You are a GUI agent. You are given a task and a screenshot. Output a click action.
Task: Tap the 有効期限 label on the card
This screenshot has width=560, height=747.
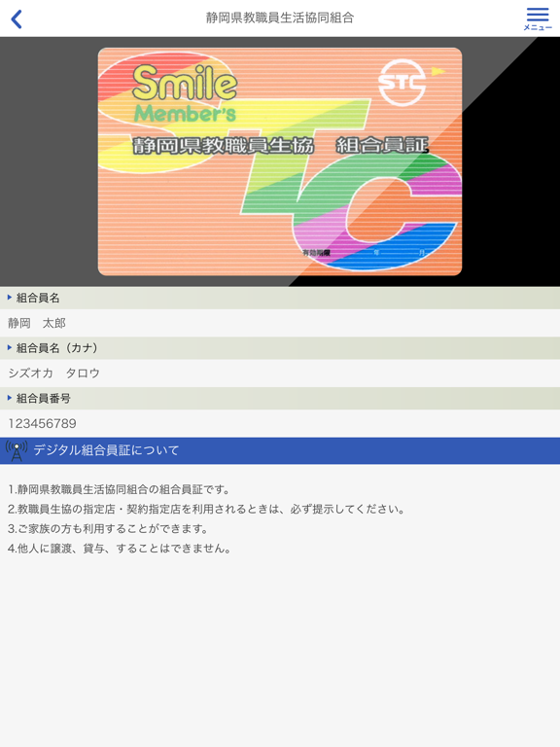click(x=316, y=253)
